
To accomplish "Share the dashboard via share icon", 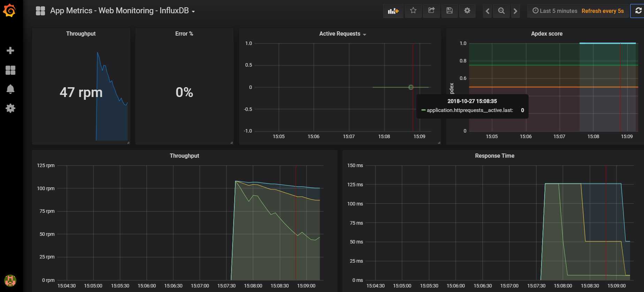I will coord(431,11).
